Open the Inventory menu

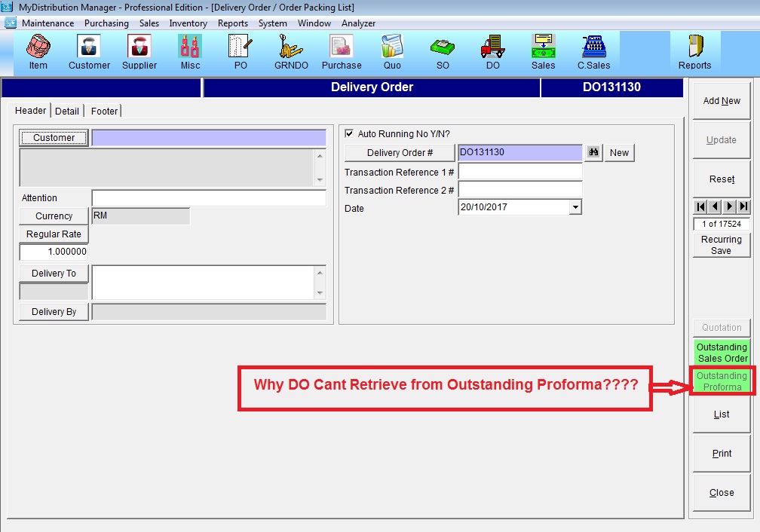(x=188, y=23)
